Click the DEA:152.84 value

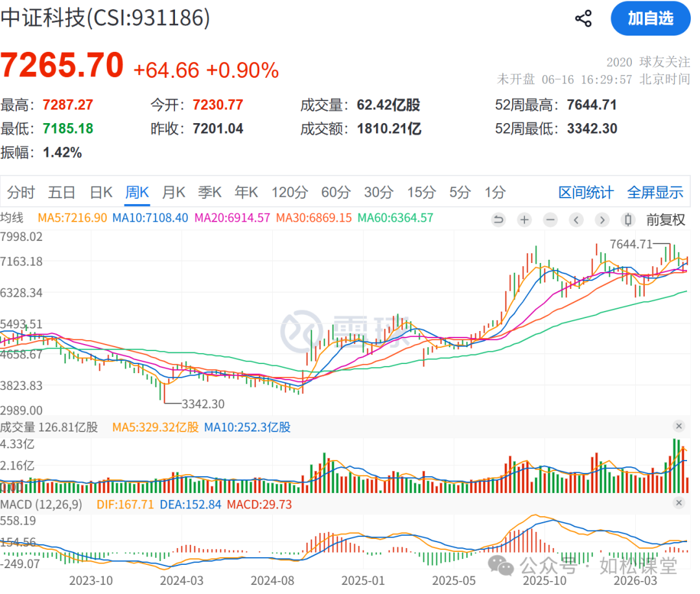click(191, 505)
